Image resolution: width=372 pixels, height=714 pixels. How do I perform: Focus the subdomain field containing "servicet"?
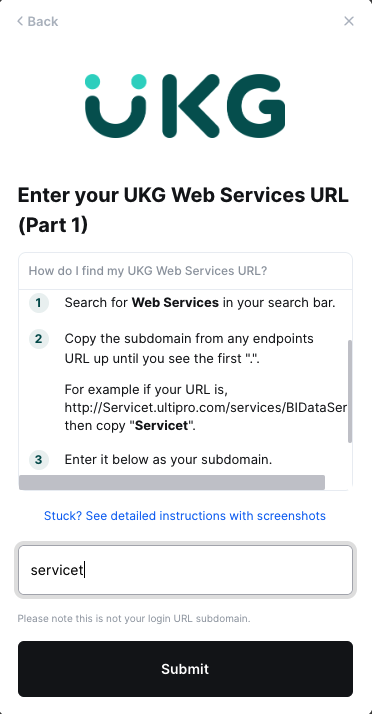[185, 570]
